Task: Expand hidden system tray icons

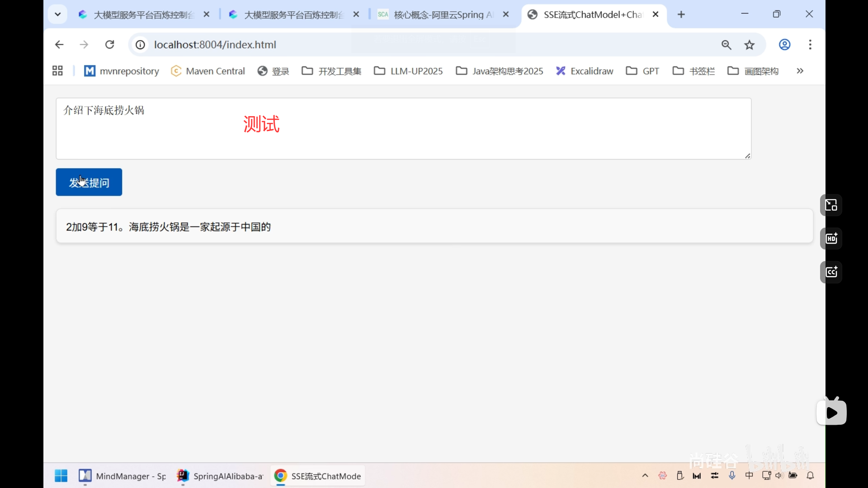Action: pos(645,475)
